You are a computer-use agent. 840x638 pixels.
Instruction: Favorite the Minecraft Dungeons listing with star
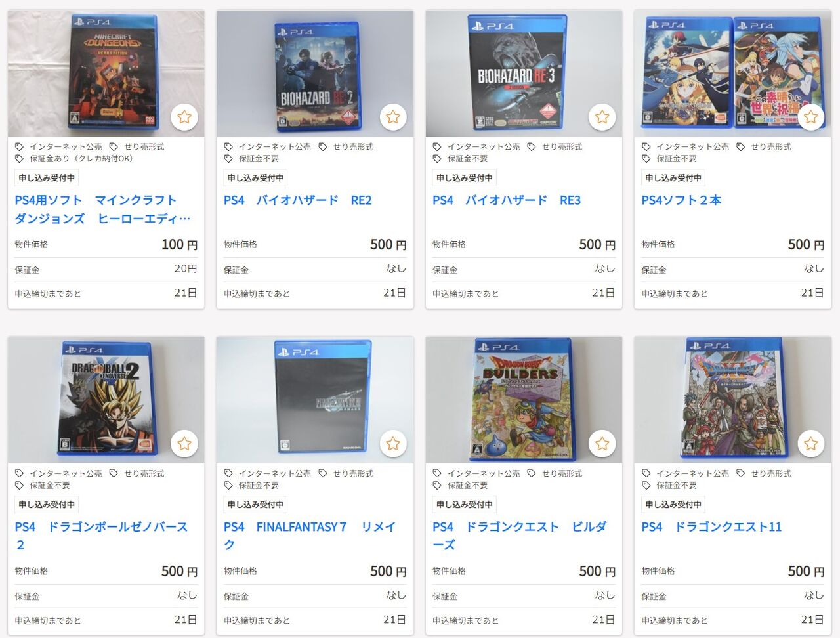[x=184, y=117]
